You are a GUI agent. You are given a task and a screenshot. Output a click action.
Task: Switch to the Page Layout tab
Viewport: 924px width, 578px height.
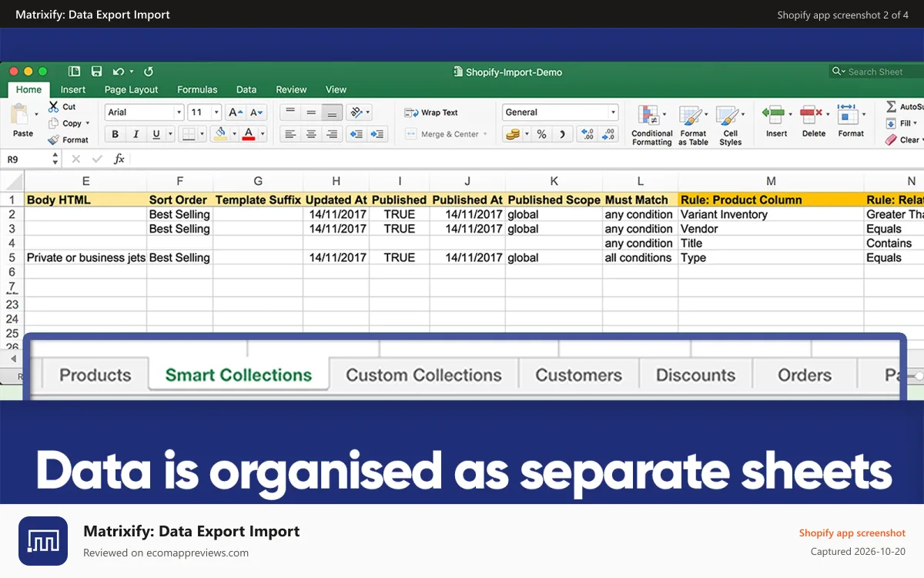(x=132, y=90)
